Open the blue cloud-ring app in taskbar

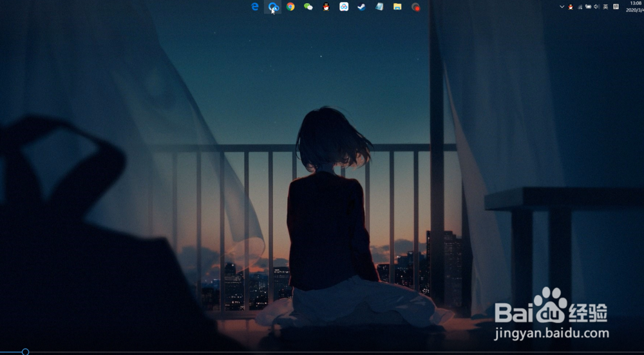273,6
